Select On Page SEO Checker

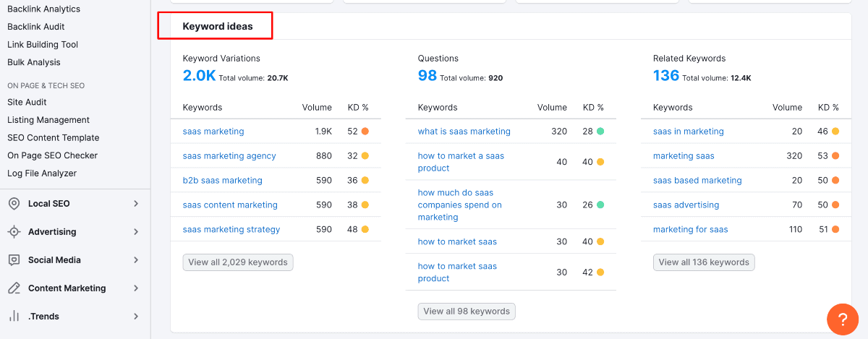click(x=52, y=155)
